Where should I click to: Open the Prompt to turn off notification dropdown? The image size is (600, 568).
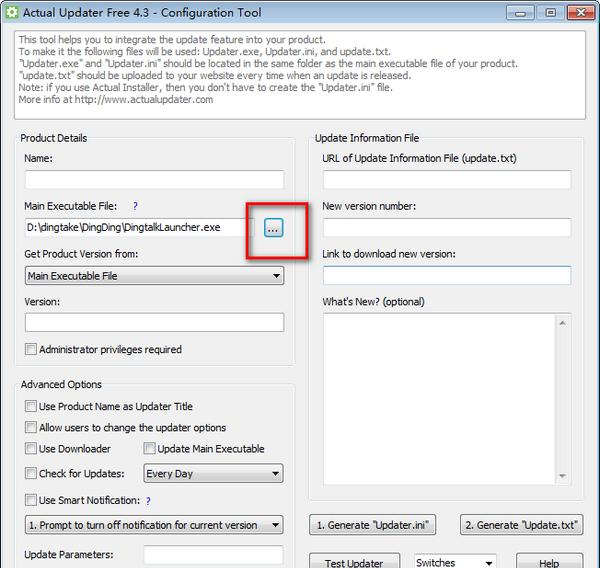[x=154, y=525]
